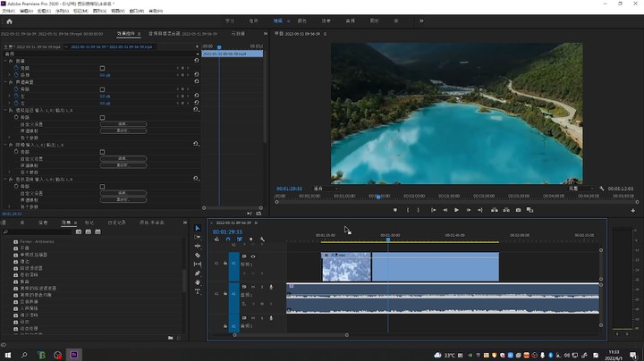Image resolution: width=644 pixels, height=361 pixels.
Task: Open playback resolution dropdown
Action: click(x=581, y=189)
